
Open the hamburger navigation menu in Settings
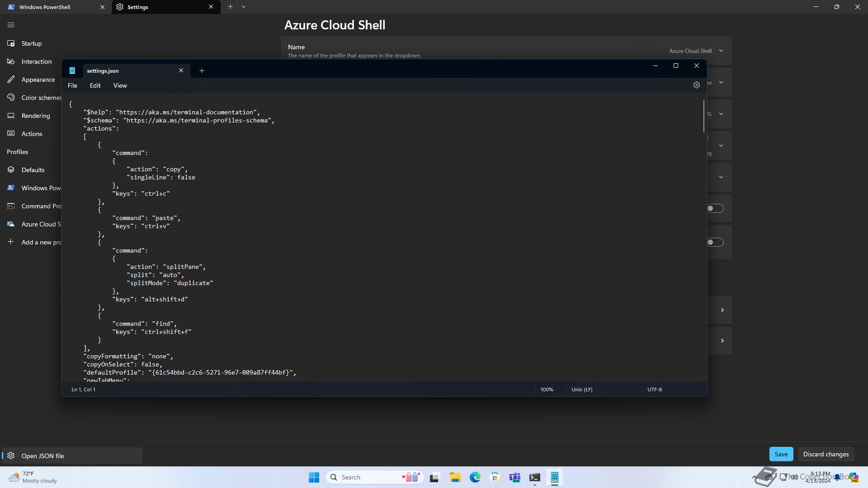(11, 25)
